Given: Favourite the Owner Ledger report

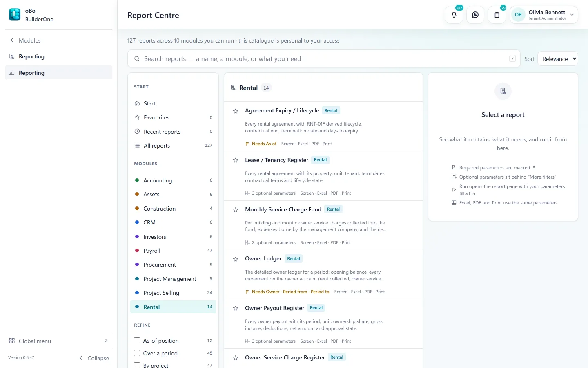Looking at the screenshot, I should tap(236, 259).
